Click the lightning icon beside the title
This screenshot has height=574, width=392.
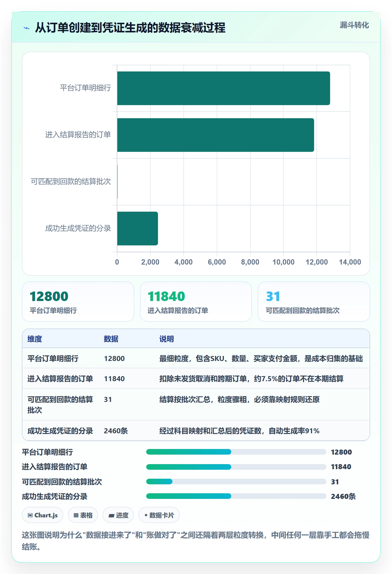click(27, 28)
